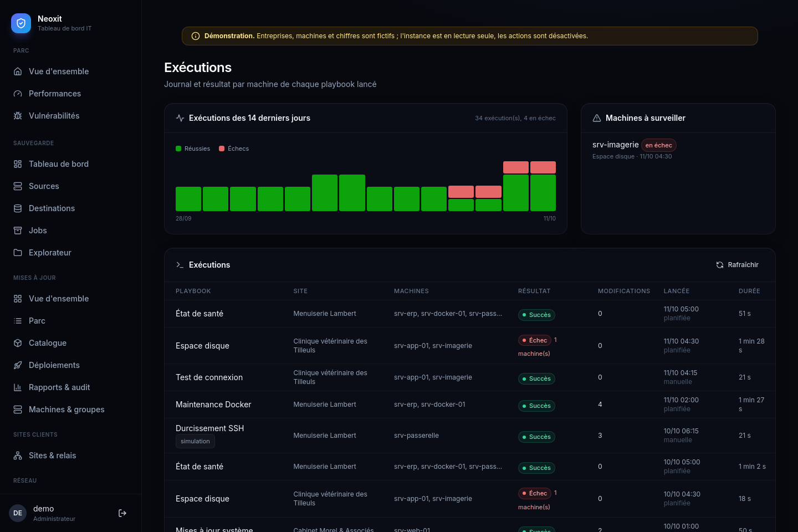This screenshot has height=532, width=798.
Task: Click the Lancée column header
Action: (677, 291)
